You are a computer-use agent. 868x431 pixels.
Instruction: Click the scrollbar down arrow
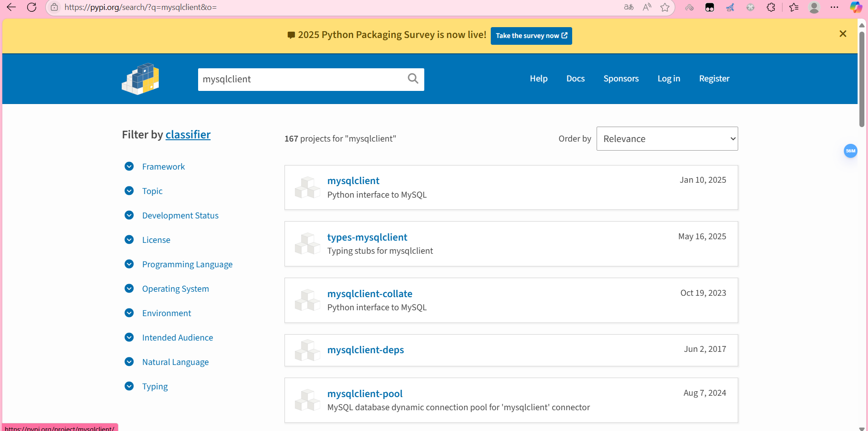point(862,428)
